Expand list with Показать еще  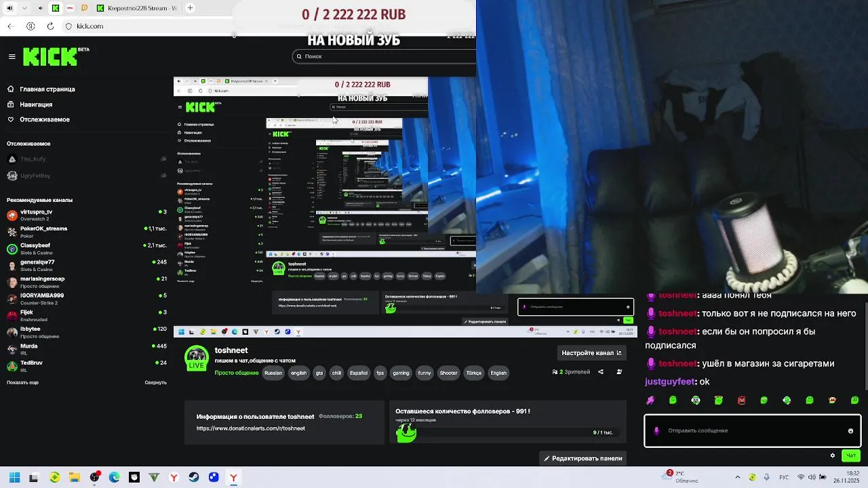(x=22, y=382)
